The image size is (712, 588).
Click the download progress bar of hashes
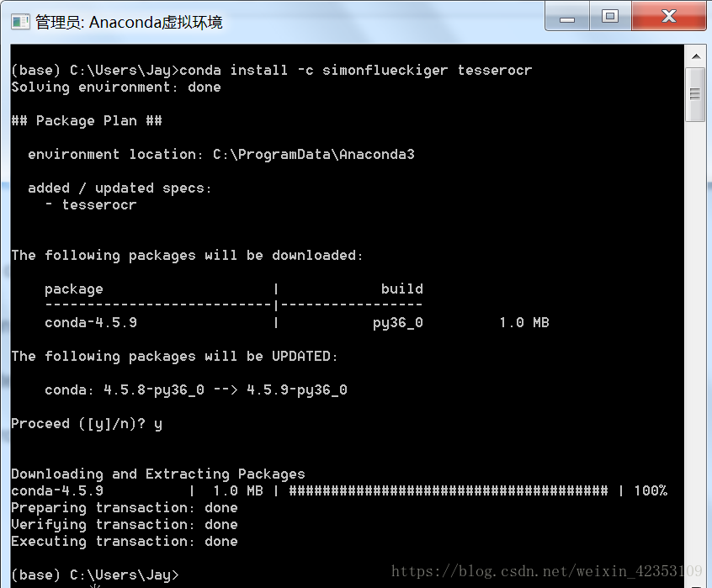[449, 490]
